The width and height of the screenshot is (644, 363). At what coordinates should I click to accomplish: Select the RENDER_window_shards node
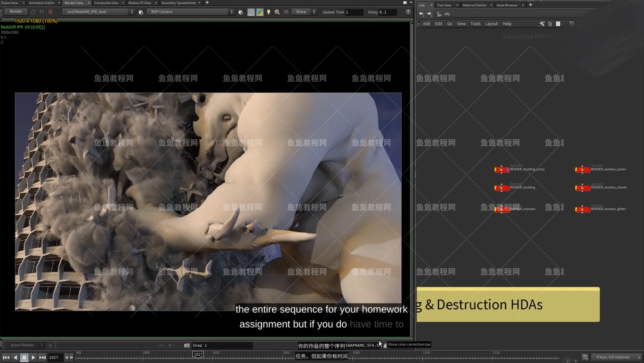(582, 188)
